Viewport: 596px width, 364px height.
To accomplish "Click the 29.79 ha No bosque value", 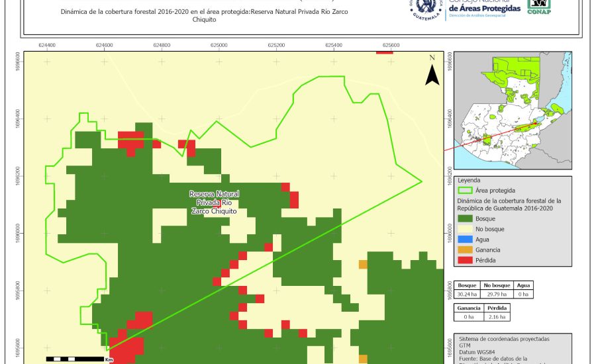I will 495,293.
